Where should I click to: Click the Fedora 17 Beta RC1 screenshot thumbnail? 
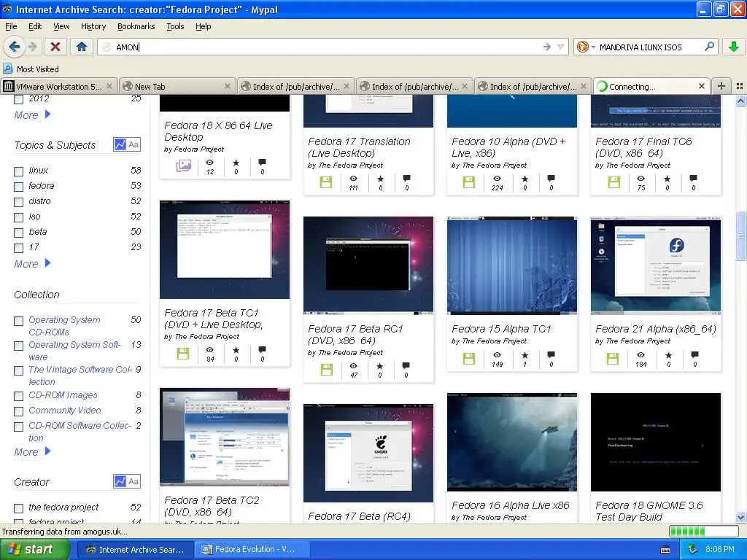click(368, 265)
